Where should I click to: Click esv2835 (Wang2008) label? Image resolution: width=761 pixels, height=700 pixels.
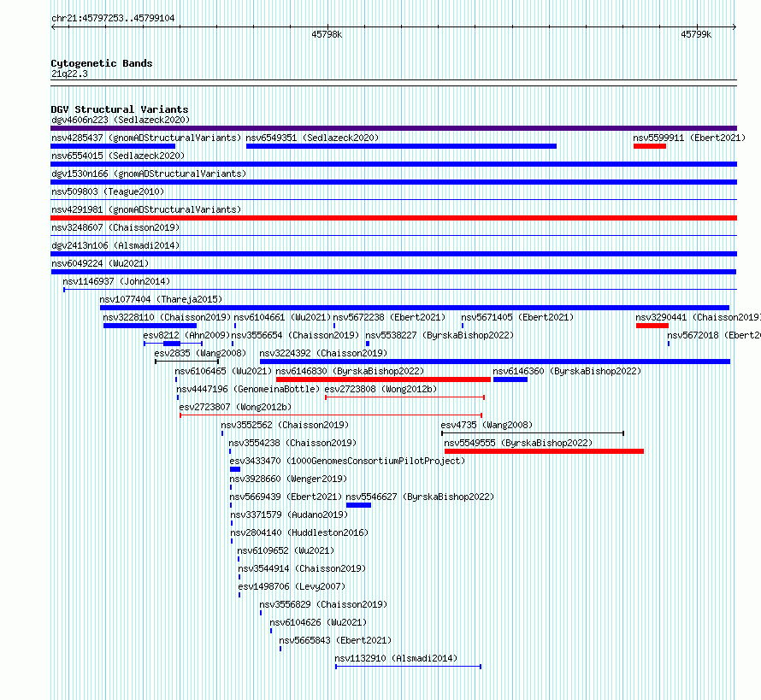(x=200, y=353)
